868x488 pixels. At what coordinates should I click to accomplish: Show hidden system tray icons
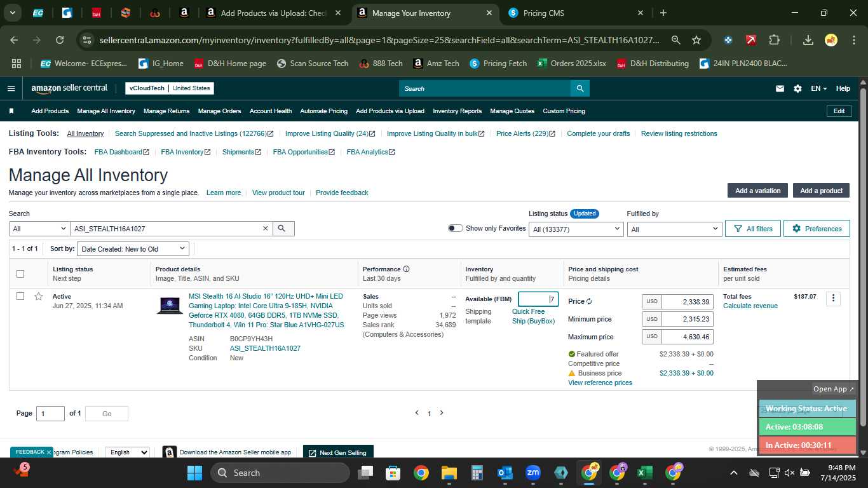733,473
